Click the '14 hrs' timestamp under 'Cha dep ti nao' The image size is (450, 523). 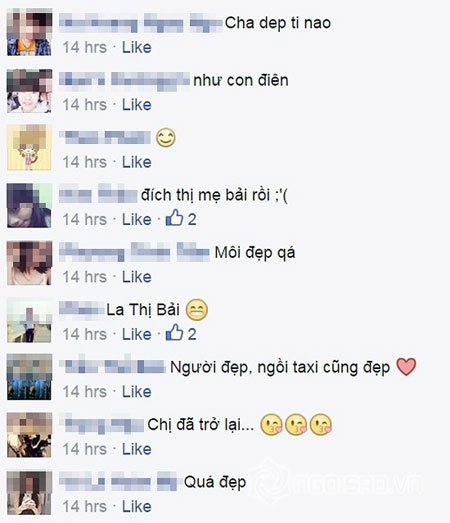(85, 47)
